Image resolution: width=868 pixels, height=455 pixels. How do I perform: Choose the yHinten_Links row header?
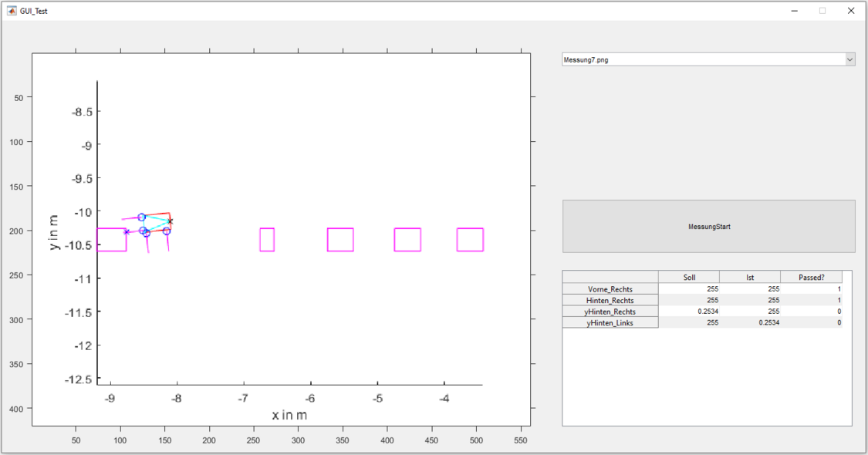coord(610,322)
